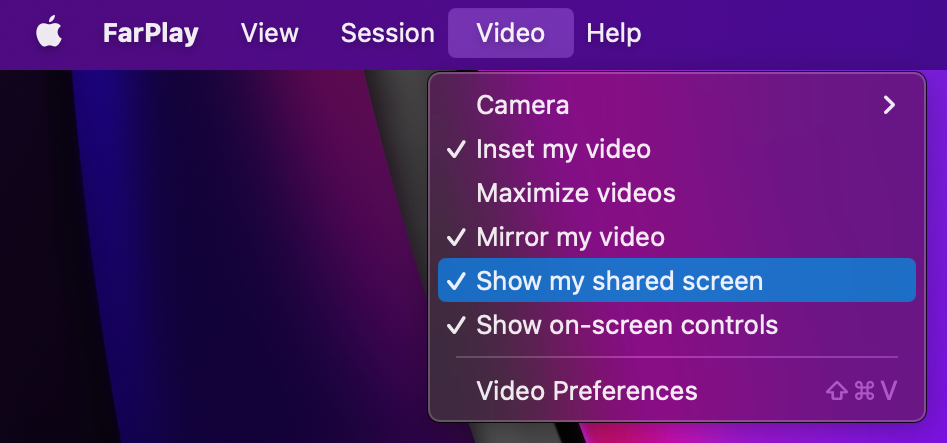Open the Apple menu

(49, 33)
